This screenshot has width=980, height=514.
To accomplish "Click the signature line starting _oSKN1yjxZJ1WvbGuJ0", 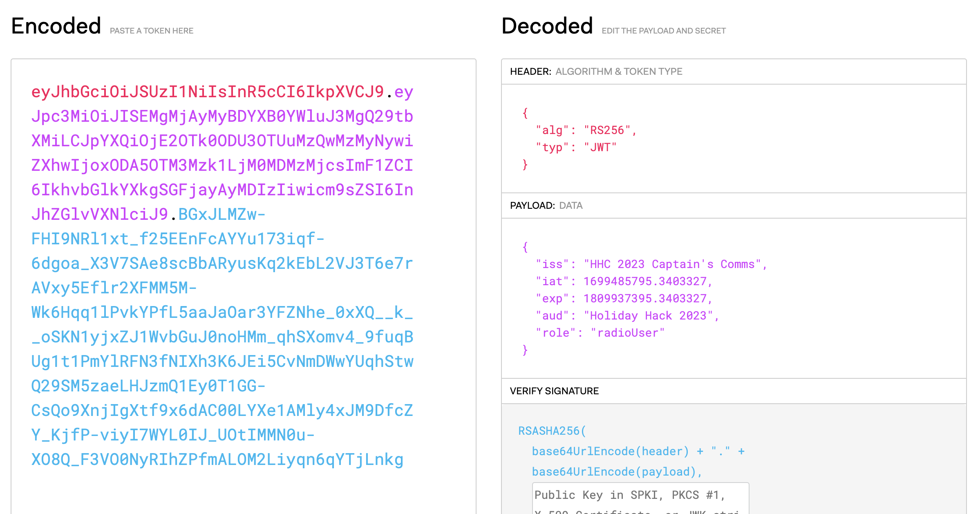I will pyautogui.click(x=222, y=337).
